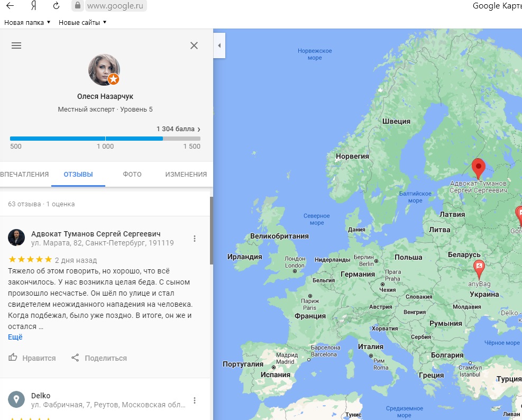Open Олеся Назарчук profile avatar
The height and width of the screenshot is (420, 522).
click(104, 70)
